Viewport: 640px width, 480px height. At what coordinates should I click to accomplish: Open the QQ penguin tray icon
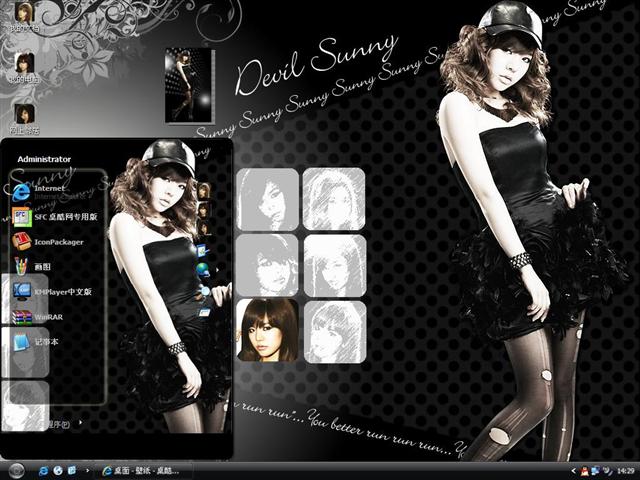(584, 471)
